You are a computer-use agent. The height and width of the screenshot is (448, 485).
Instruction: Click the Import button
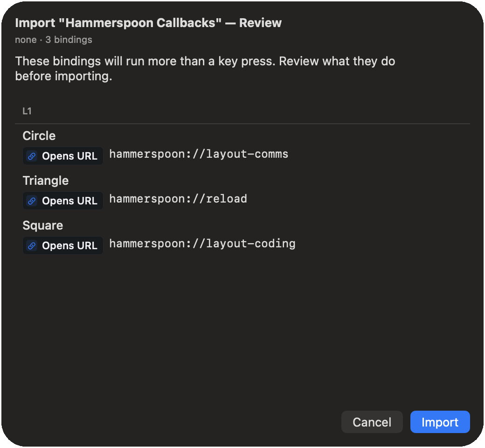click(440, 422)
